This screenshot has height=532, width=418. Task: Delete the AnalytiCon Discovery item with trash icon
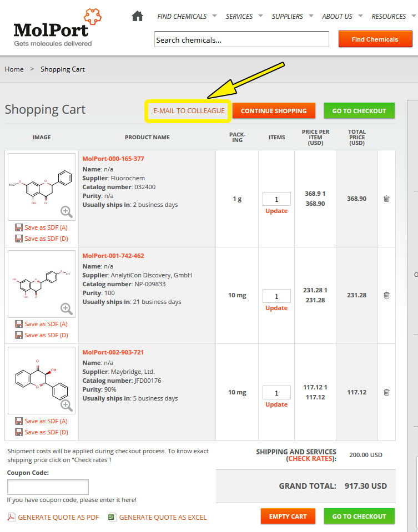(386, 295)
